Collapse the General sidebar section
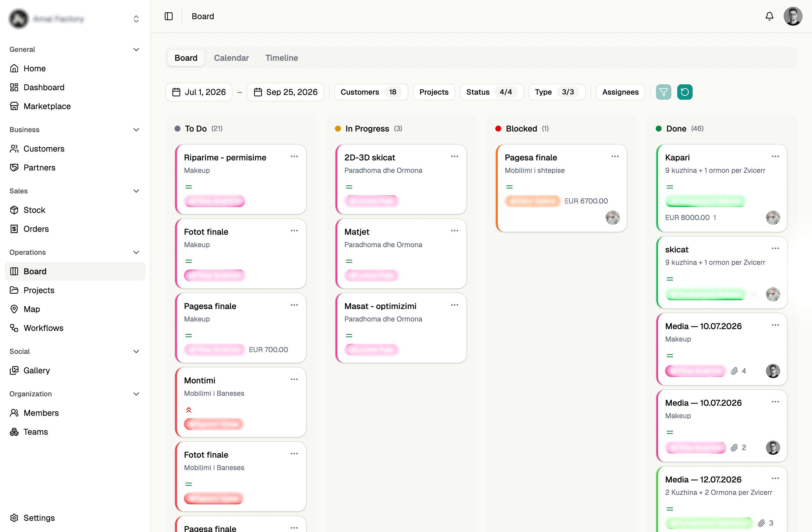The image size is (812, 532). [136, 50]
